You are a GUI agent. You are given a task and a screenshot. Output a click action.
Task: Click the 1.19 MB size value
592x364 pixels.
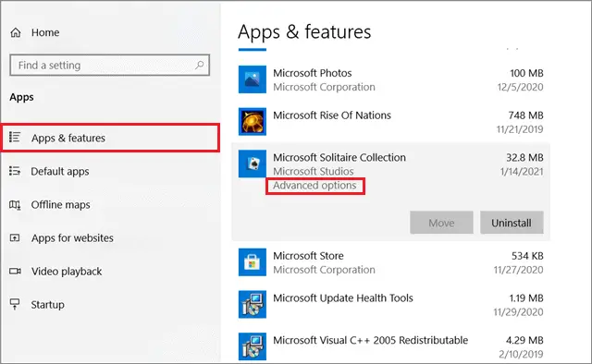pos(526,298)
